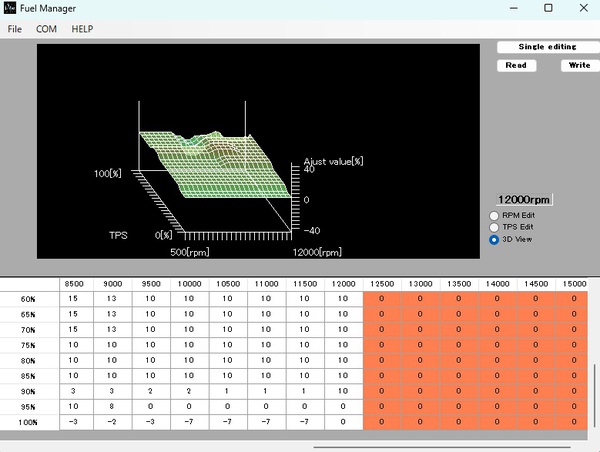Click the 12000rpm value field
600x452 pixels.
(x=524, y=199)
